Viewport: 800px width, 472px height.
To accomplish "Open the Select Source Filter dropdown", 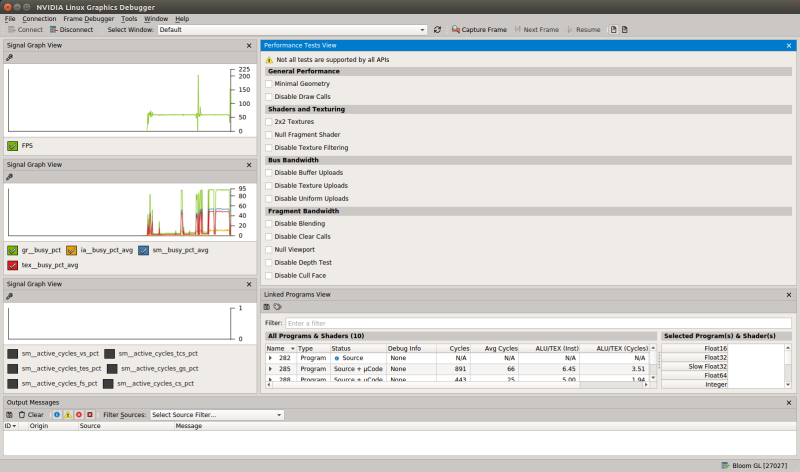I will [x=216, y=414].
